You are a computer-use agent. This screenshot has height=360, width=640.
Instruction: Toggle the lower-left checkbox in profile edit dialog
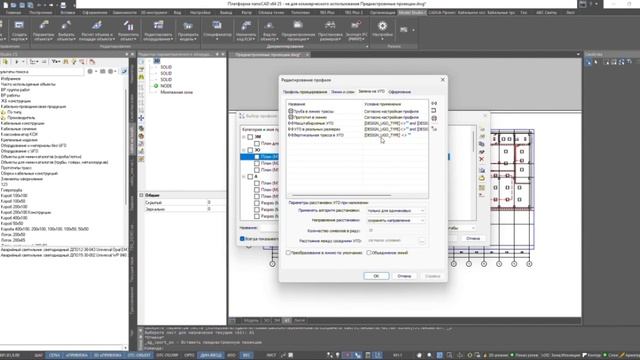coord(288,253)
